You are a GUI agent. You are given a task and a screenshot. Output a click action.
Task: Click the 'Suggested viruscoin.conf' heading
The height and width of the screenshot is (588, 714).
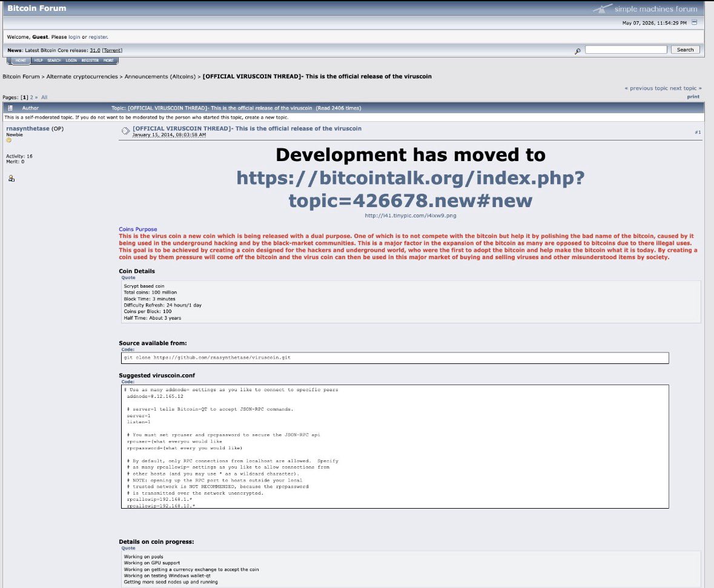[157, 375]
